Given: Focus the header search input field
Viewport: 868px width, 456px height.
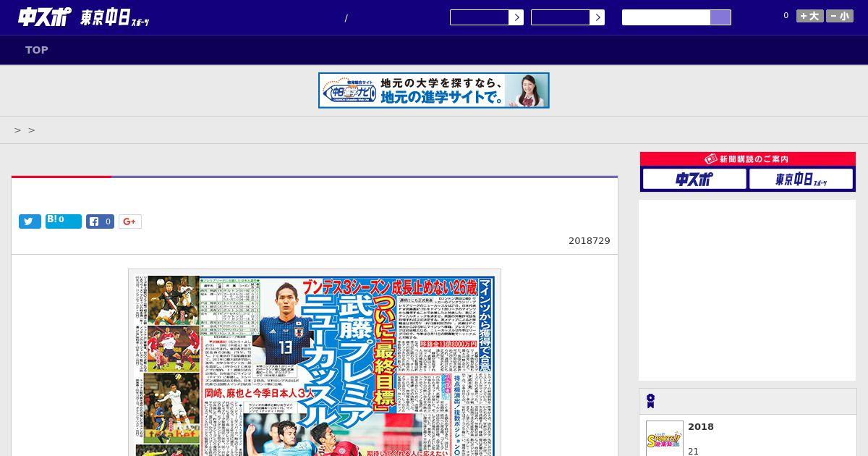Looking at the screenshot, I should (666, 17).
